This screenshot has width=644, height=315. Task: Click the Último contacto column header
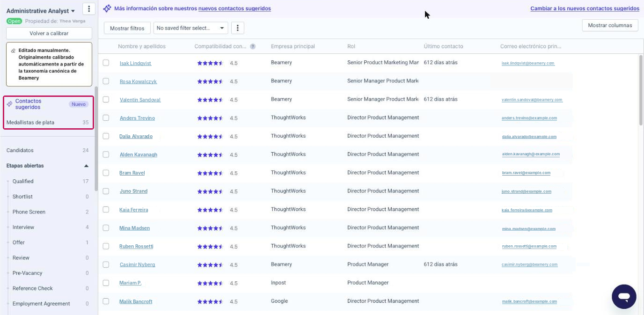443,46
